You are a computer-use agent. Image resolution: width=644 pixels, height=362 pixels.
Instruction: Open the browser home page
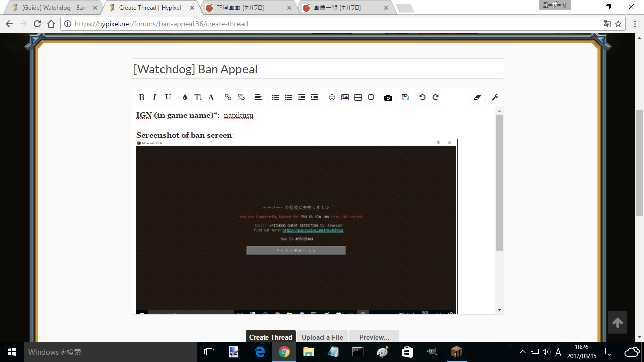[x=51, y=24]
